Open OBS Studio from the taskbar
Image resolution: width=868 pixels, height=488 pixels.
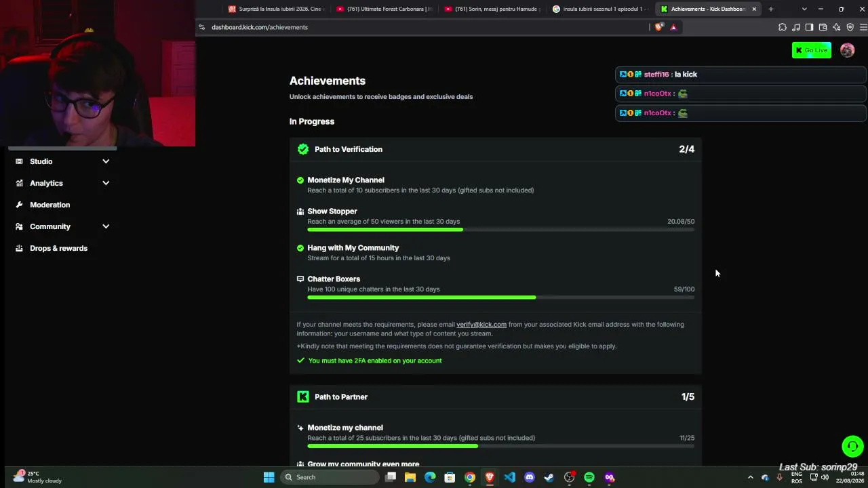(x=569, y=477)
